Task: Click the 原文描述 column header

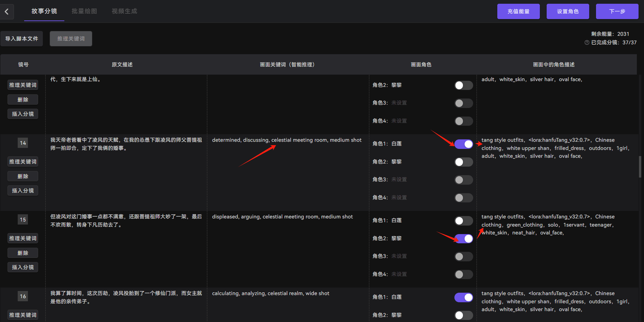Action: pyautogui.click(x=122, y=64)
